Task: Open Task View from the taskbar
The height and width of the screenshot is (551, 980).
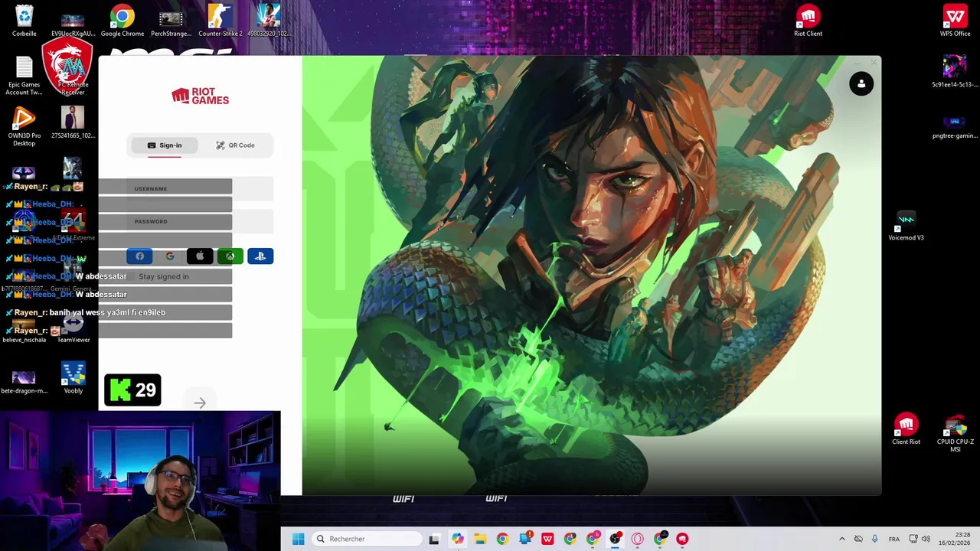Action: 434,539
